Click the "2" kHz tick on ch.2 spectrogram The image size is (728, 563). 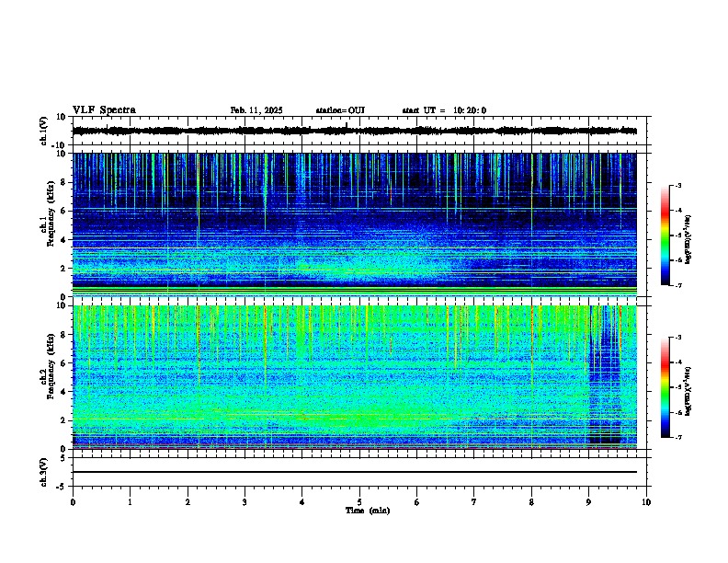point(64,420)
